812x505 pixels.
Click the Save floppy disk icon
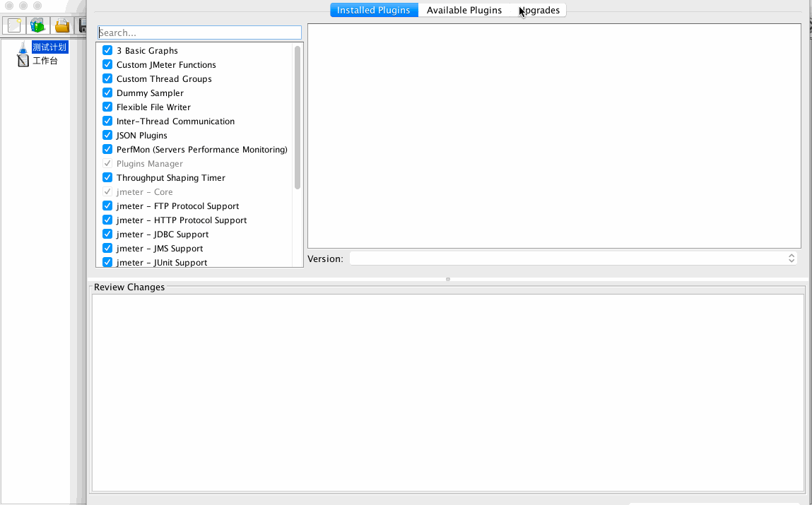pos(82,25)
